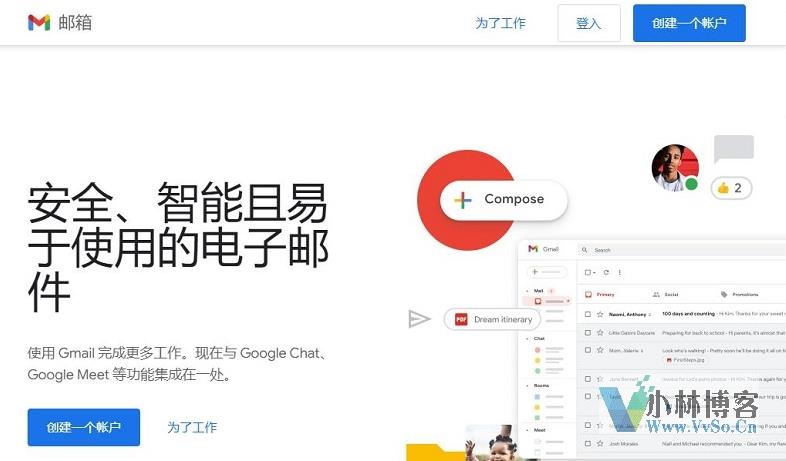Screen dimensions: 786x461
Task: Open the 100 days and counting email
Action: tap(688, 314)
